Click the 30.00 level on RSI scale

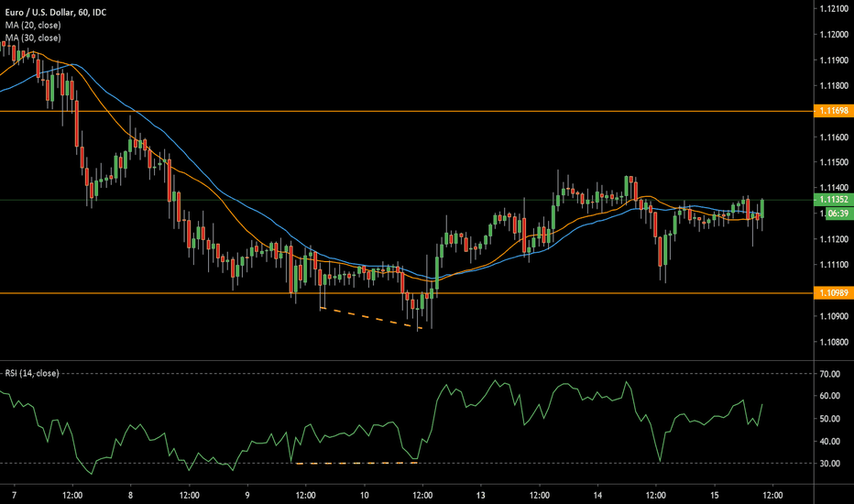pyautogui.click(x=830, y=464)
